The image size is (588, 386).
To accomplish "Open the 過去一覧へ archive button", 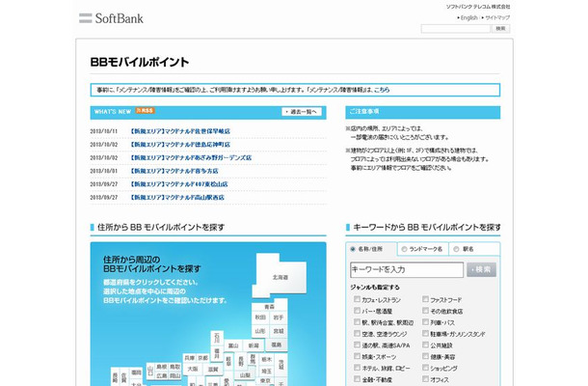I will [x=302, y=112].
